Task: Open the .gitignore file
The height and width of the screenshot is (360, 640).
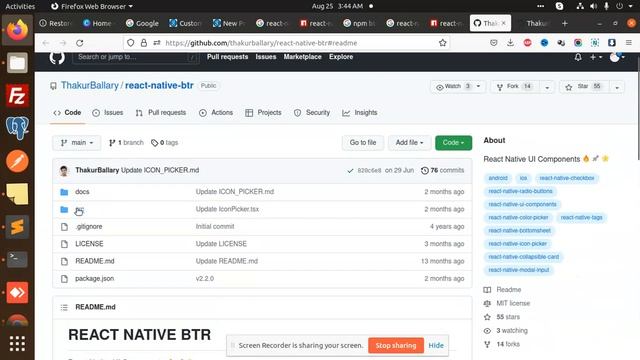Action: click(x=89, y=227)
